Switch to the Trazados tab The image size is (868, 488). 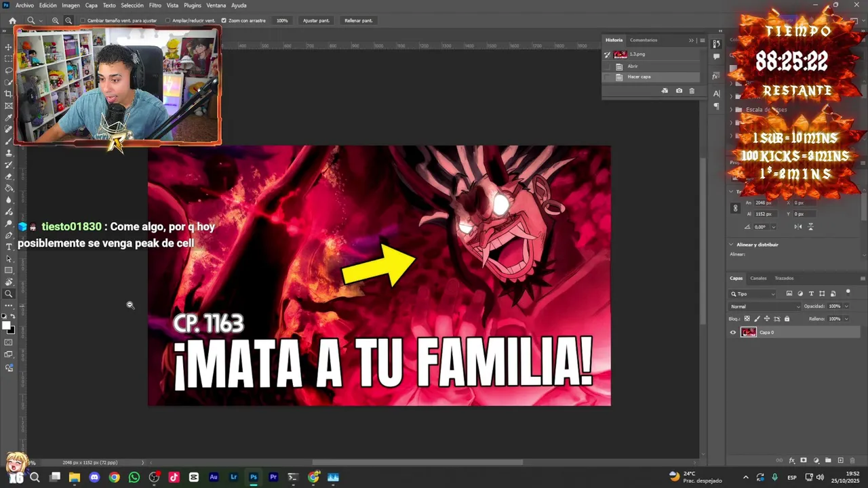click(784, 278)
